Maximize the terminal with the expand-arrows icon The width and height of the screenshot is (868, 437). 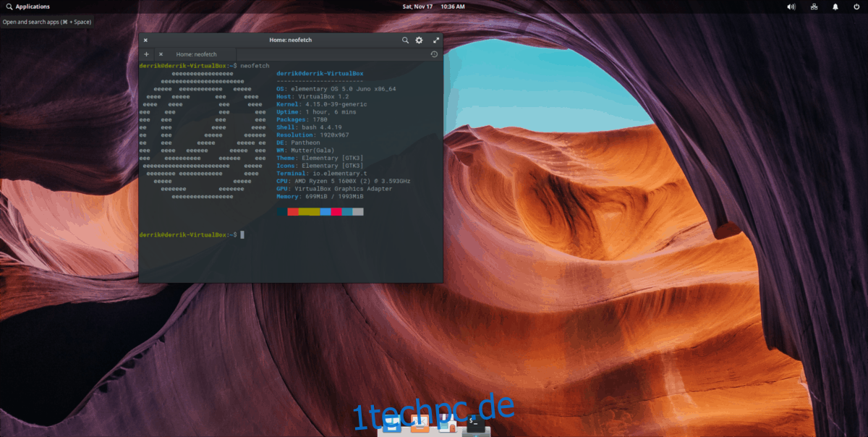[436, 41]
